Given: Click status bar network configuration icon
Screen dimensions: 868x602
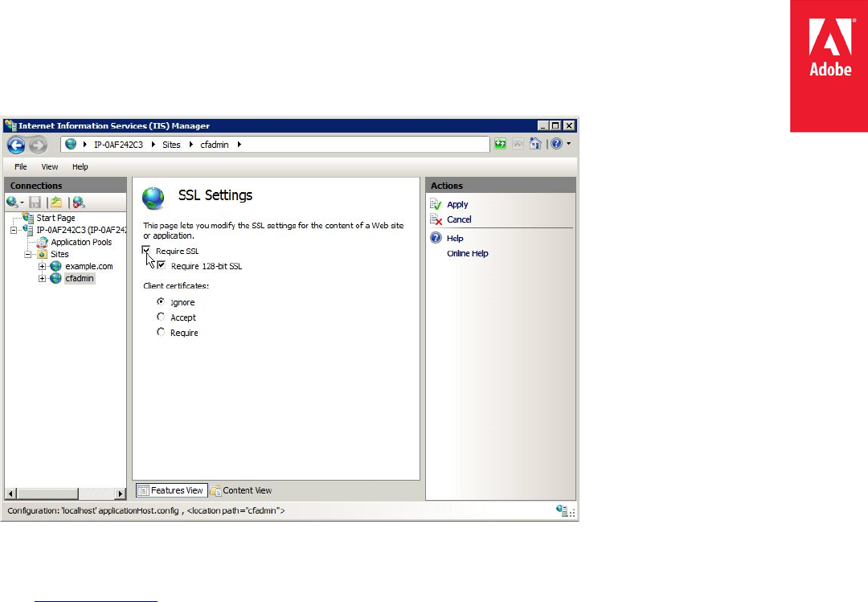Looking at the screenshot, I should 563,510.
